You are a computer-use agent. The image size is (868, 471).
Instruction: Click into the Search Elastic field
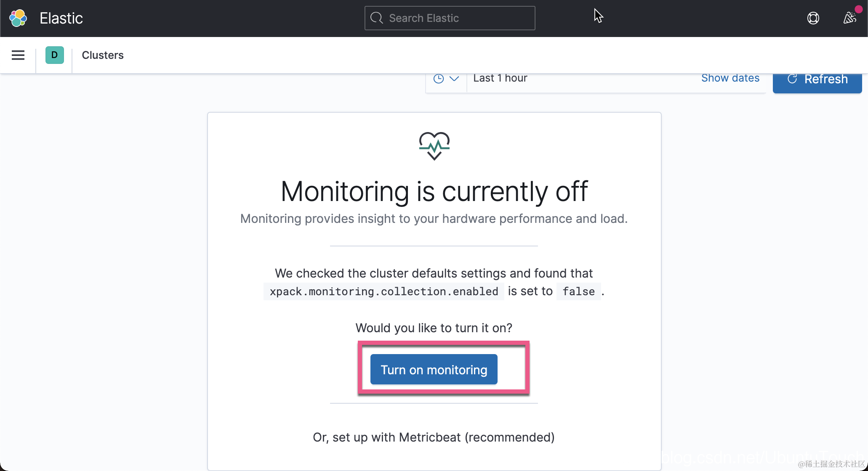click(x=450, y=18)
